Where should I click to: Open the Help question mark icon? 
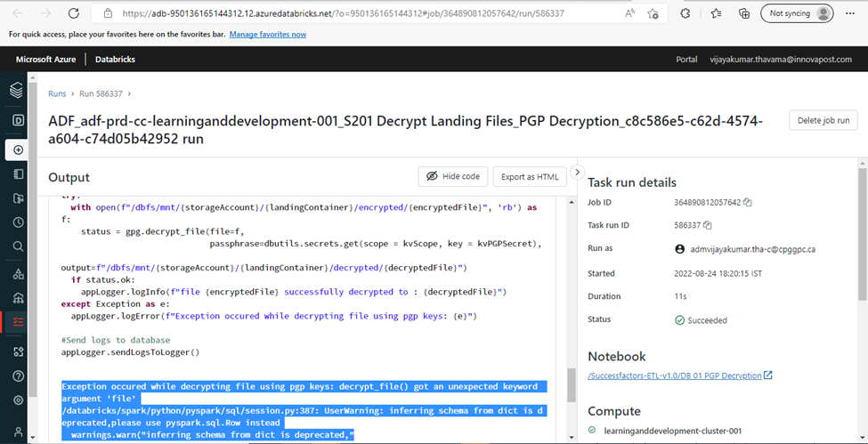coord(18,375)
